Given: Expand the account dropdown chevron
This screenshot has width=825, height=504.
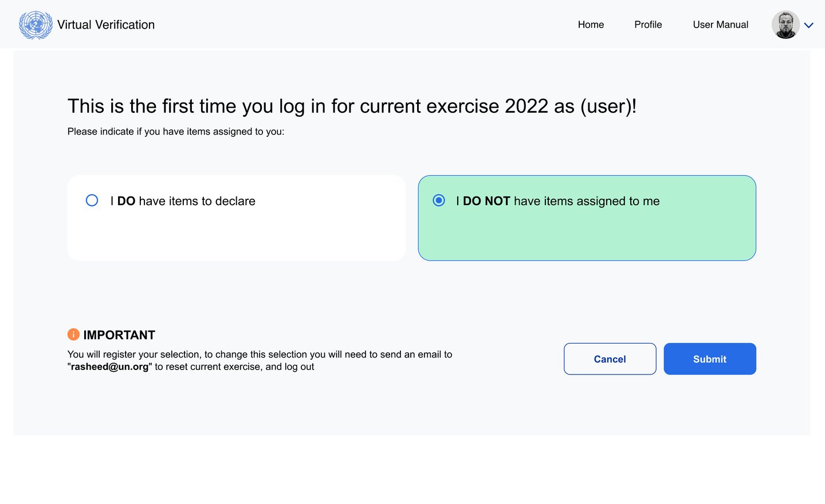Looking at the screenshot, I should [809, 25].
